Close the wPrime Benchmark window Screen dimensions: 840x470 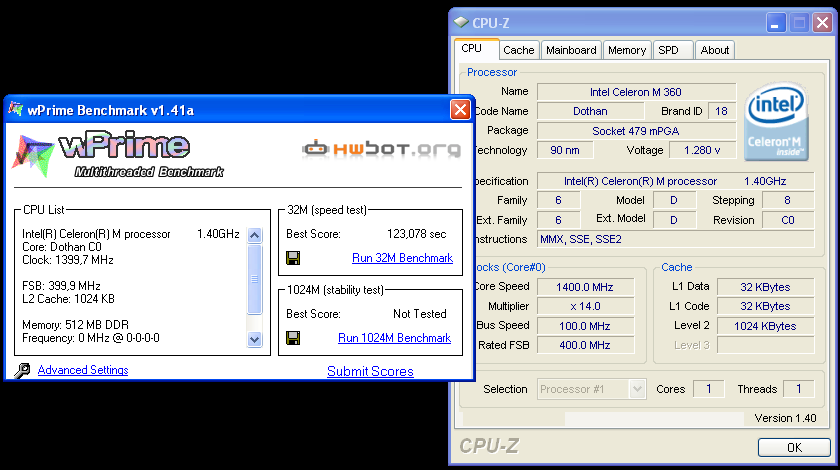pyautogui.click(x=460, y=109)
